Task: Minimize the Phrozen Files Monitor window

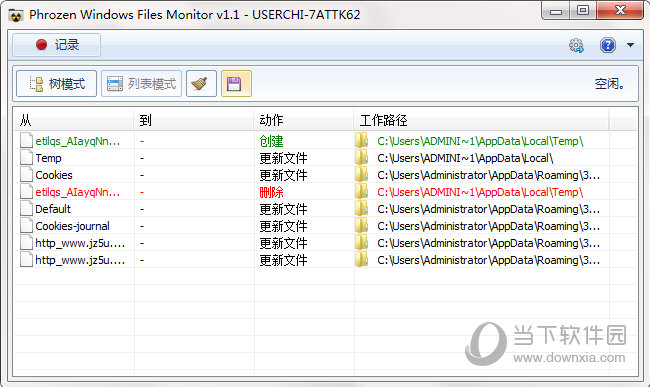Action: pos(556,11)
